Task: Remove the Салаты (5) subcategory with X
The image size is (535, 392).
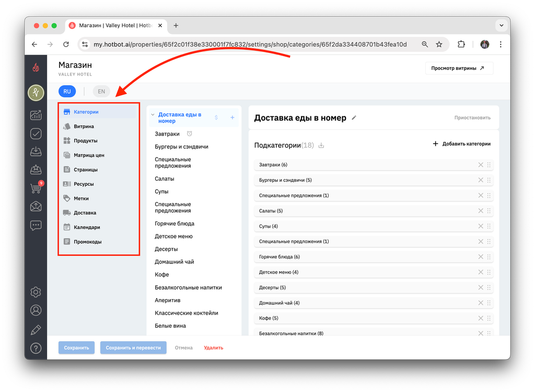Action: point(481,211)
